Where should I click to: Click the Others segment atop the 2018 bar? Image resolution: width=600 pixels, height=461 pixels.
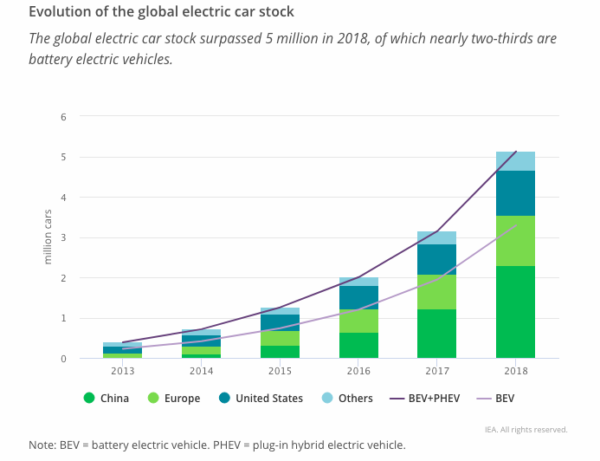(x=515, y=161)
